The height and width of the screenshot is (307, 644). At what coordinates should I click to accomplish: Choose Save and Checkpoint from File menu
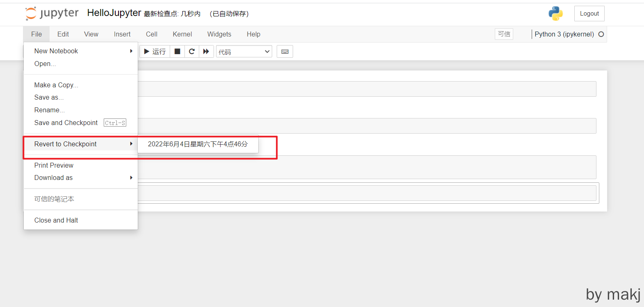(x=66, y=123)
